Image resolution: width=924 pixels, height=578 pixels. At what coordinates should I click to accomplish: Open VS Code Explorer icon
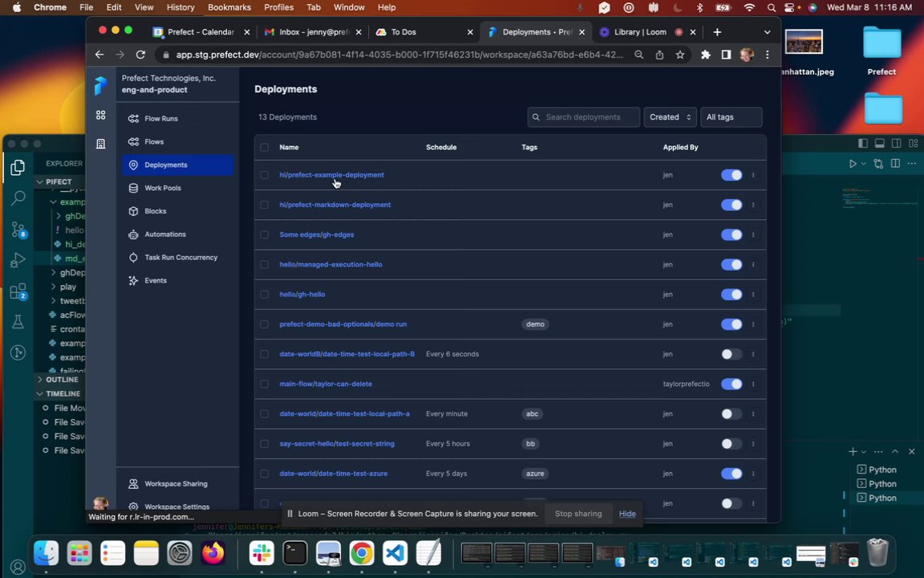click(18, 168)
